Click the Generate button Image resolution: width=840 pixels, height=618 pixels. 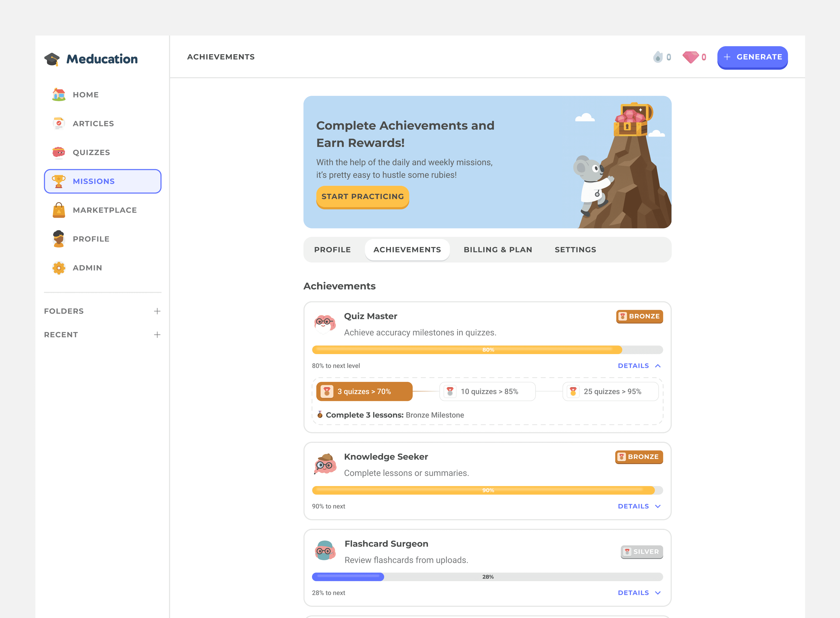point(752,57)
